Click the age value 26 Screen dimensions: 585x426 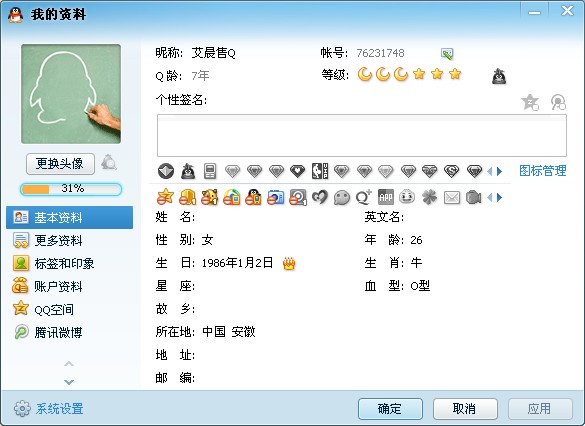click(416, 240)
